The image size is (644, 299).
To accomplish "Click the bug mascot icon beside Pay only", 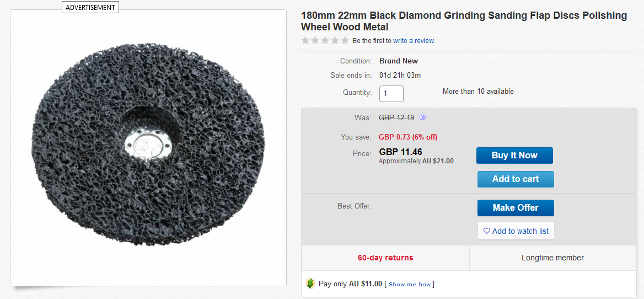I will coord(310,284).
